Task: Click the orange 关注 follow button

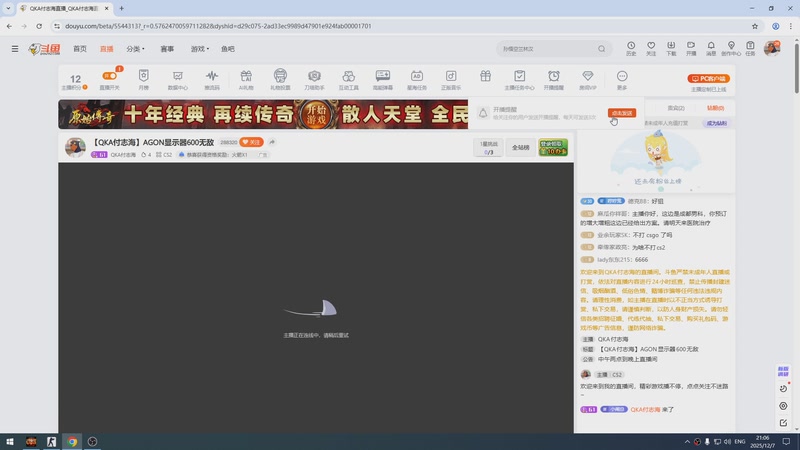Action: click(x=251, y=142)
